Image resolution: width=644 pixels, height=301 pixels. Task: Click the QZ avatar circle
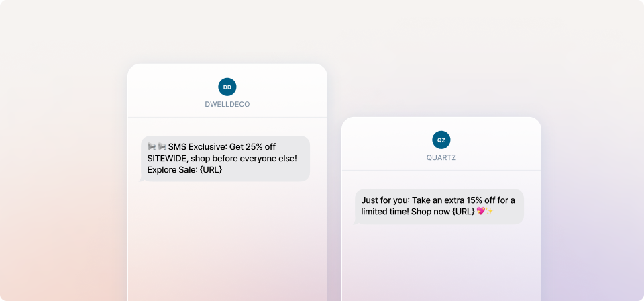click(441, 140)
